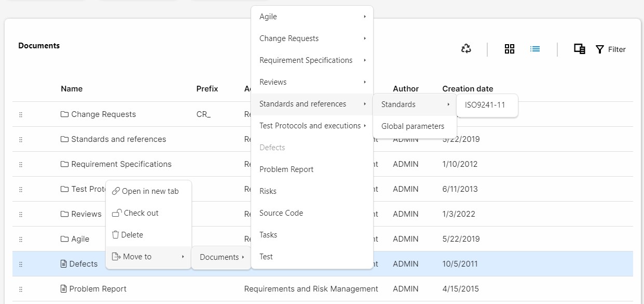This screenshot has height=304, width=644.
Task: Click the Standards and references folder icon
Action: click(x=65, y=139)
